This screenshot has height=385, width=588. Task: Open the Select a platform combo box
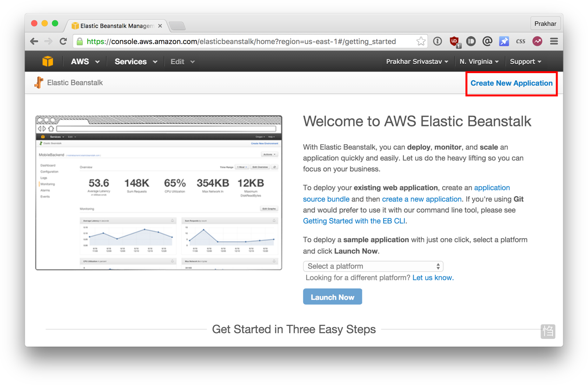coord(373,266)
